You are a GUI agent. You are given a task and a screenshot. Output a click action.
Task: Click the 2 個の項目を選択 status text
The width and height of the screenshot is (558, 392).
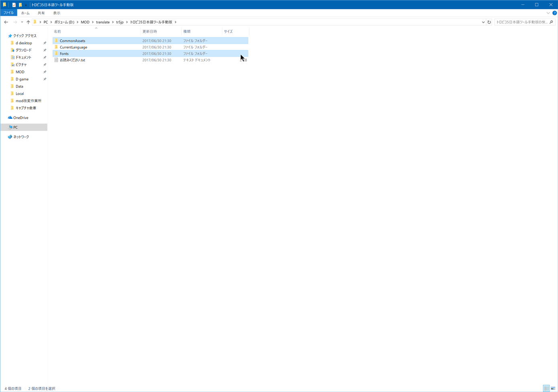tap(42, 388)
